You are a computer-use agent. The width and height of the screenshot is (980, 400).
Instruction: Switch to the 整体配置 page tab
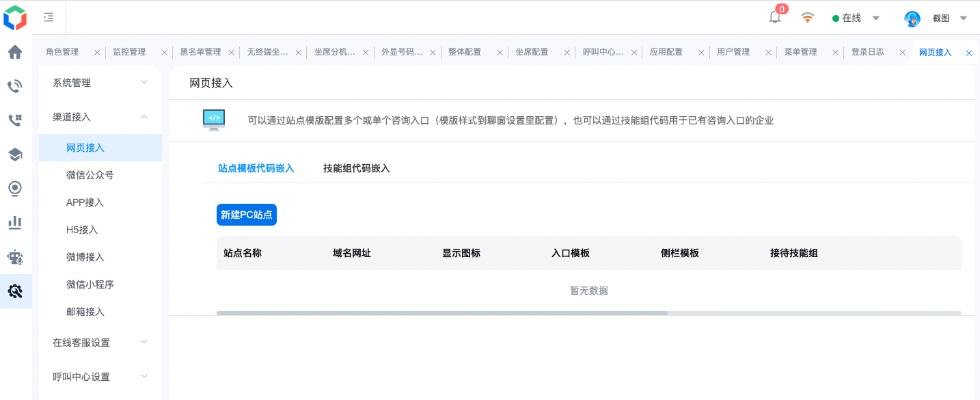[x=465, y=52]
